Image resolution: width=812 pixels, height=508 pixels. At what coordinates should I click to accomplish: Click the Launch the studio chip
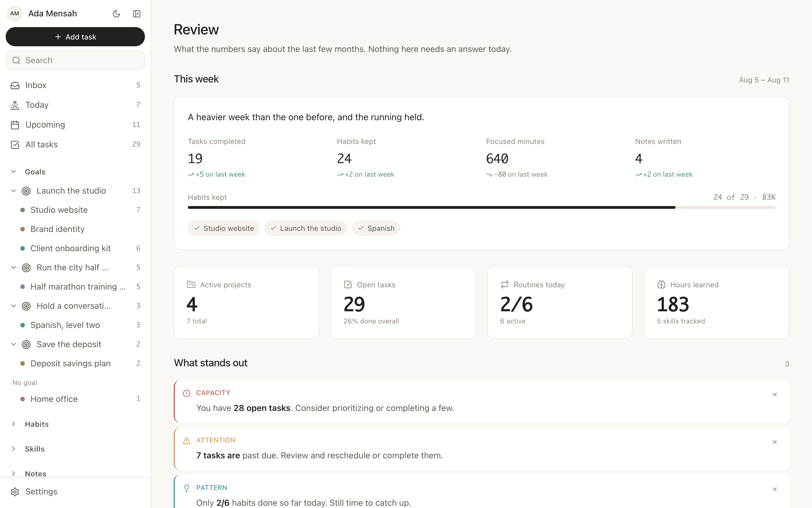[x=306, y=229]
